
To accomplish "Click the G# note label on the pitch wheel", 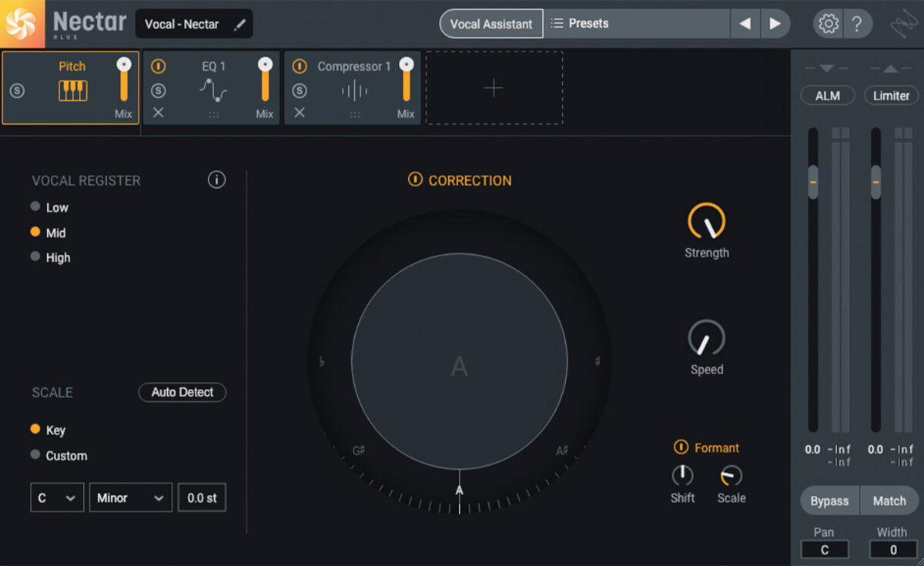I will 359,451.
